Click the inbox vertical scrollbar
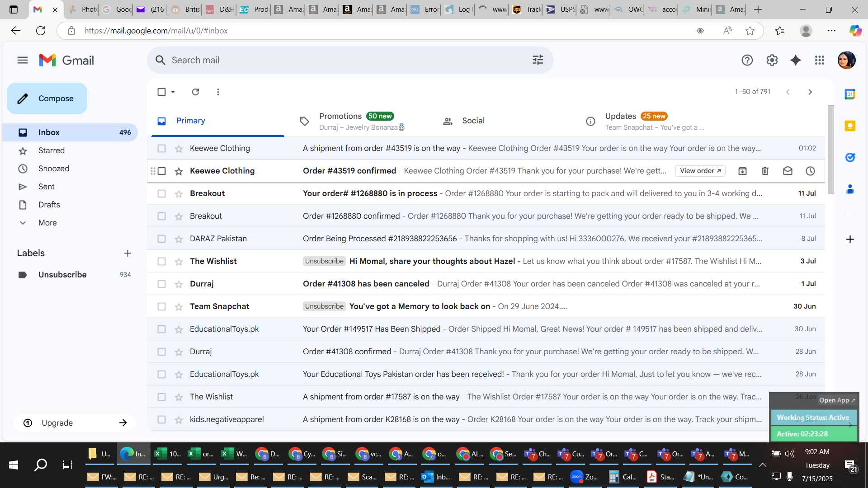 [x=830, y=150]
